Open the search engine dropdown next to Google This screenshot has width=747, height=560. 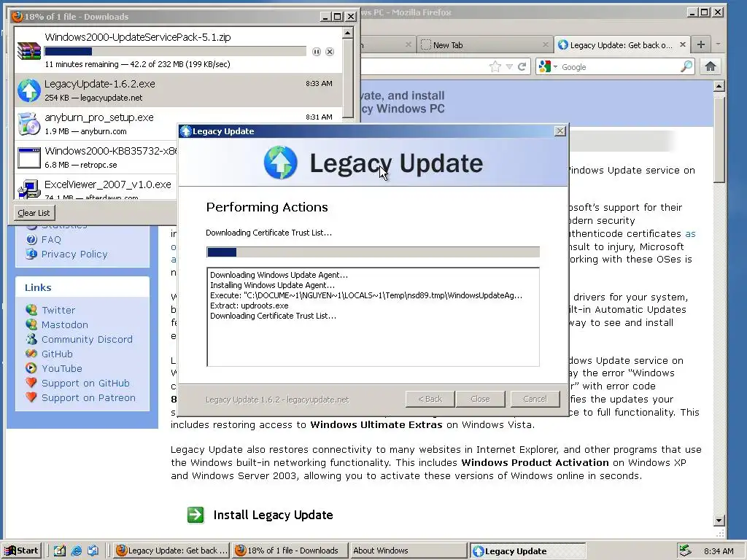tap(555, 66)
